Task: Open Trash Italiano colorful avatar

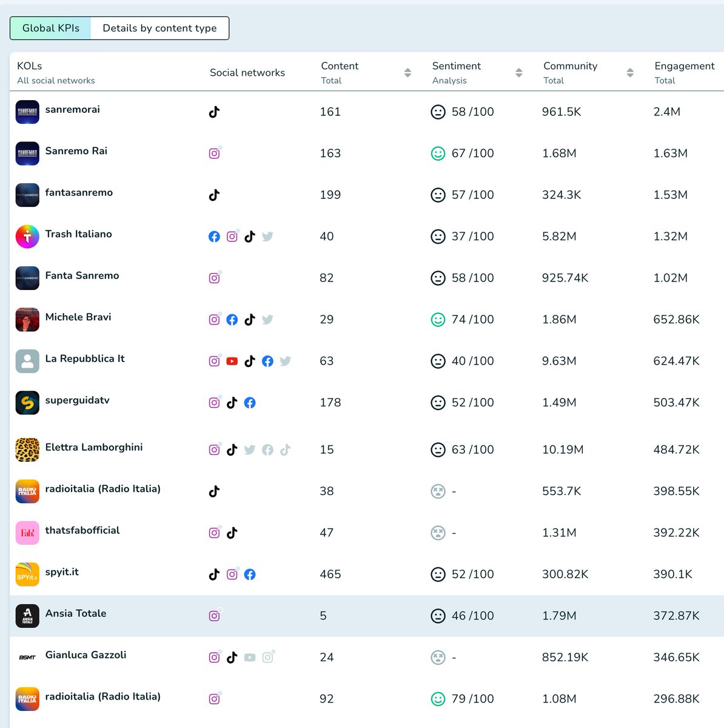Action: [x=27, y=237]
